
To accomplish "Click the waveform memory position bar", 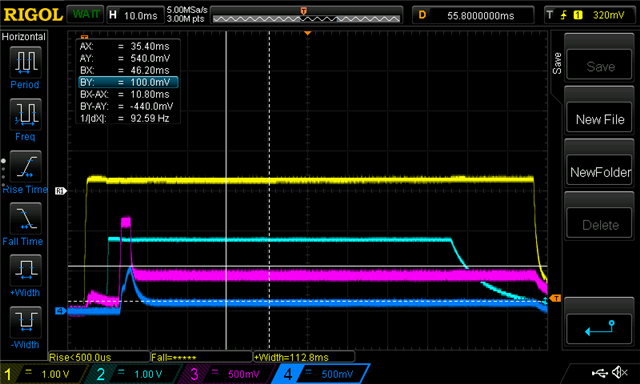I will coord(306,16).
